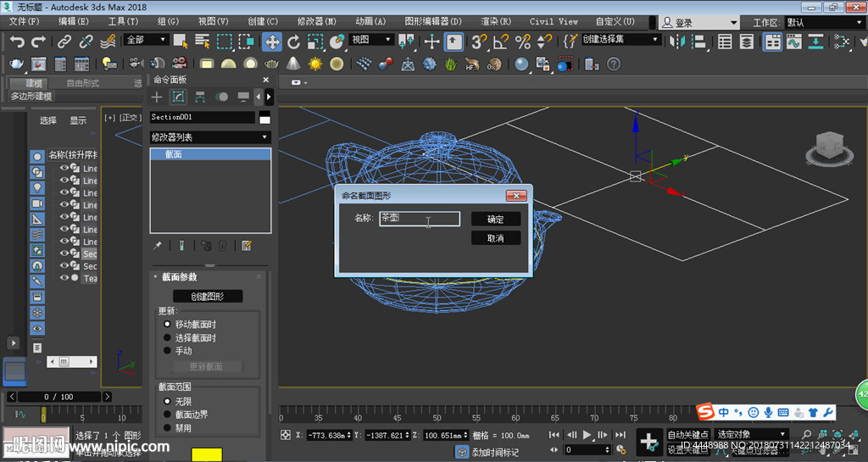Select the 禁用 radio option
Viewport: 868px width, 462px height.
point(167,428)
